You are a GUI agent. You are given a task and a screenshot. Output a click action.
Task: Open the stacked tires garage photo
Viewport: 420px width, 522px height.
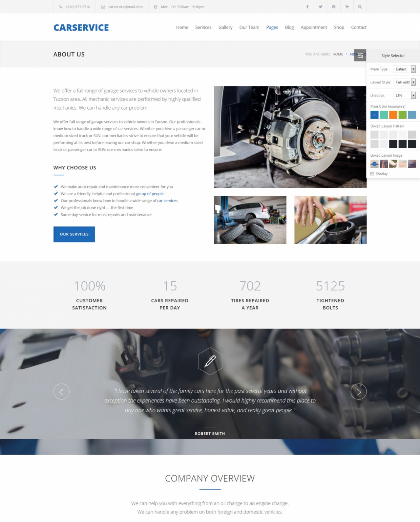coord(250,220)
